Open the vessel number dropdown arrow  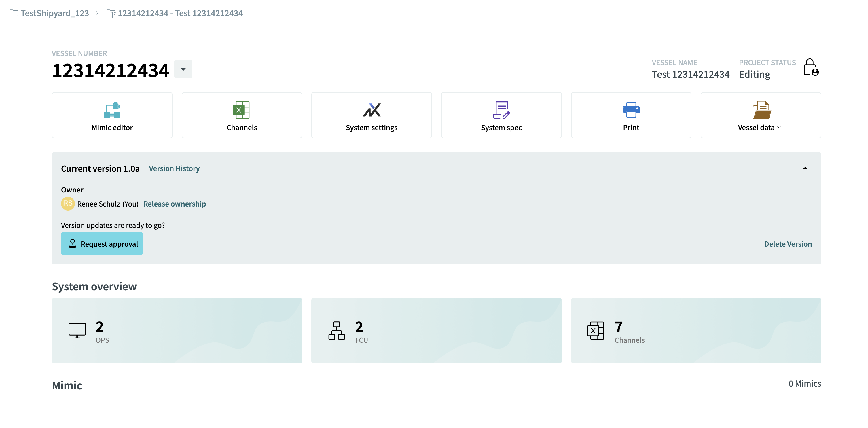coord(183,69)
